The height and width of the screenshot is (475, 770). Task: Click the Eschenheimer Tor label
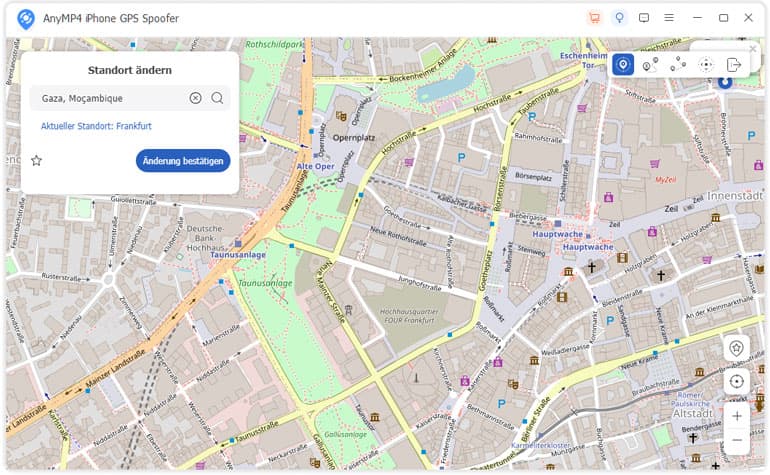point(584,60)
